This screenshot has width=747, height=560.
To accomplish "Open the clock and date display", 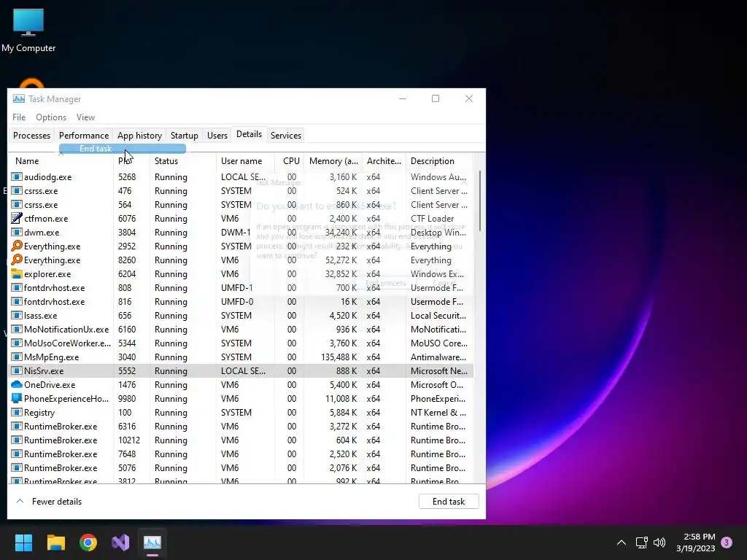I will [x=695, y=542].
